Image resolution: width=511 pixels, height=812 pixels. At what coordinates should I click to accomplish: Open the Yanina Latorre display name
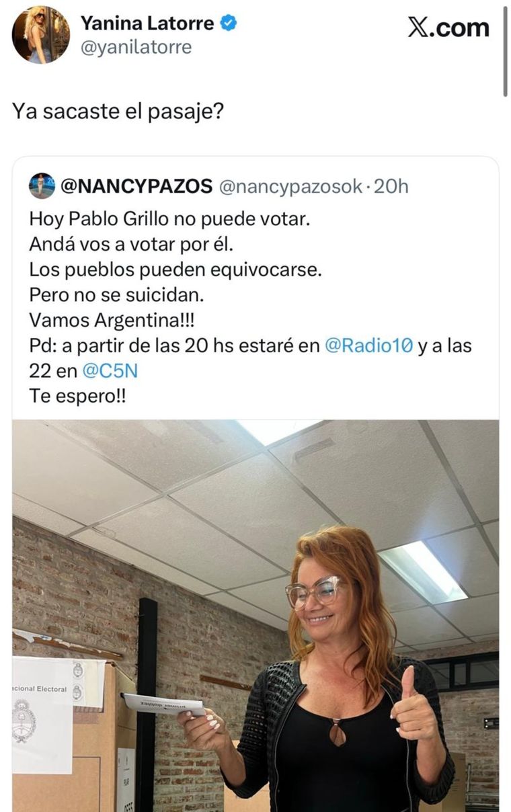147,24
